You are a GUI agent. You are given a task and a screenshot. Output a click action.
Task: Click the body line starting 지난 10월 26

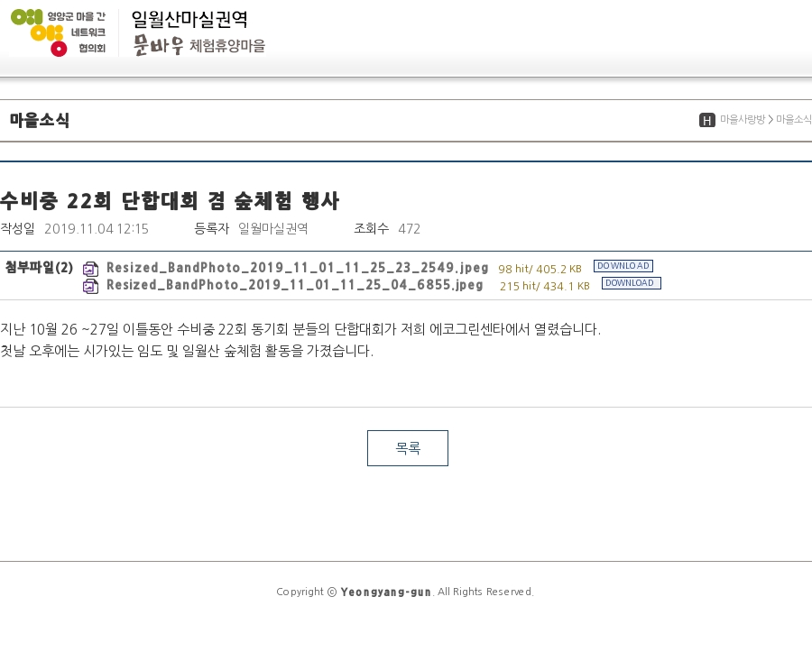[x=300, y=329]
